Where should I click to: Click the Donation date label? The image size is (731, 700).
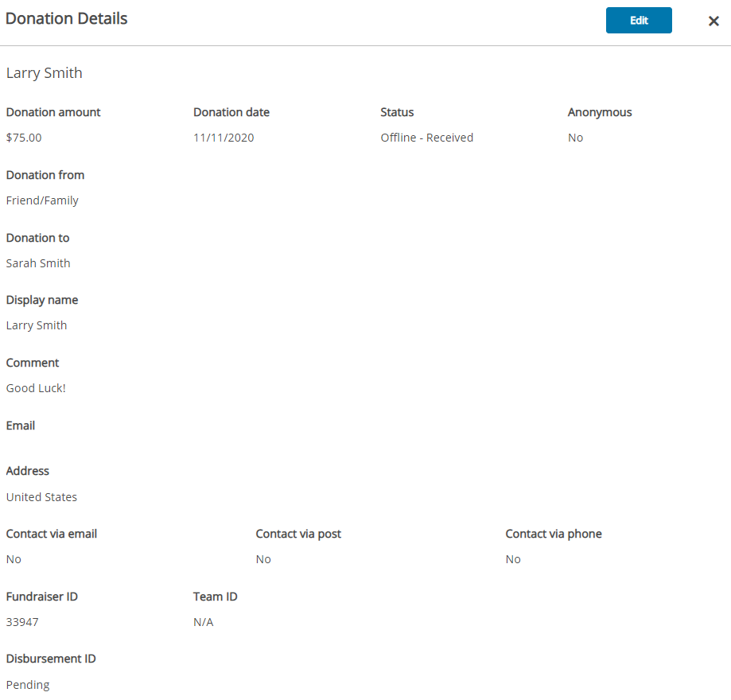231,112
